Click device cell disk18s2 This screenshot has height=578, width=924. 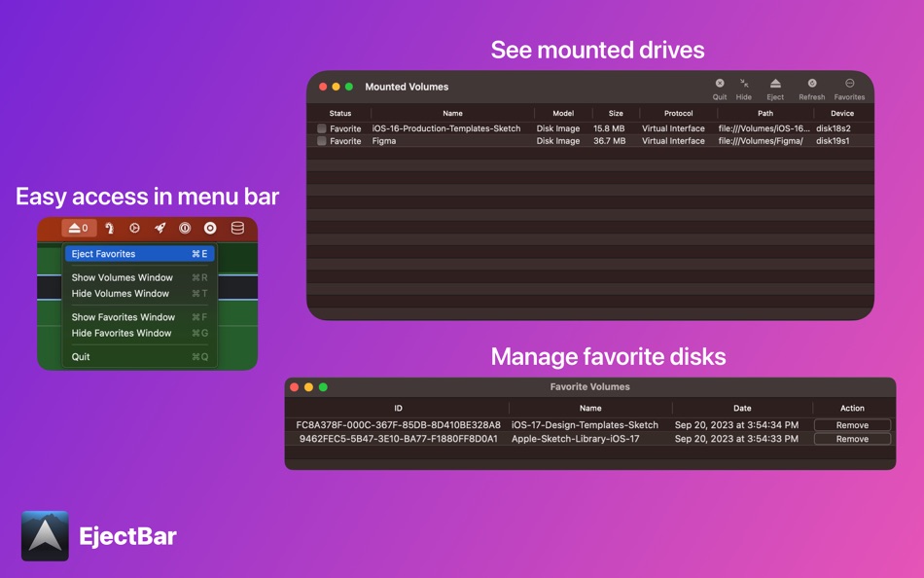(x=834, y=128)
